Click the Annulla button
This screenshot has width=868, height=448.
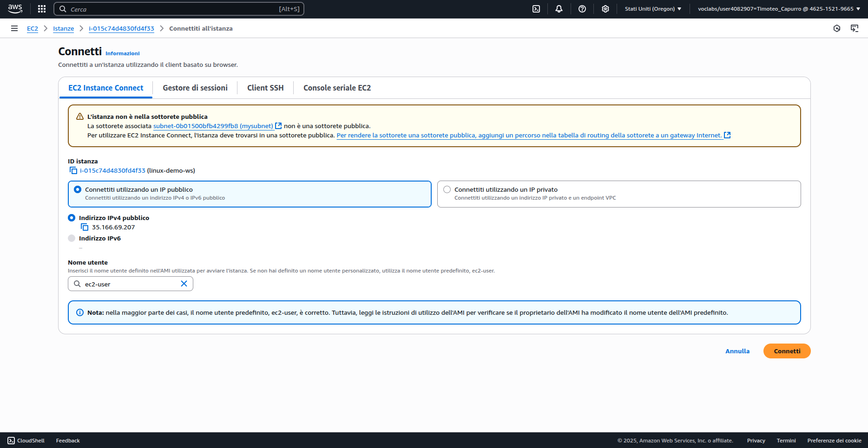(x=737, y=351)
